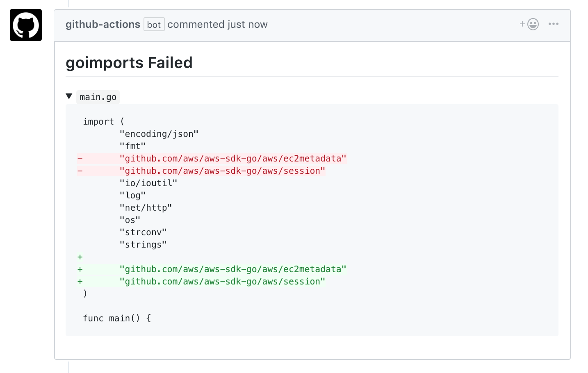Click the bot badge label
Image resolution: width=588 pixels, height=373 pixels.
pos(154,25)
